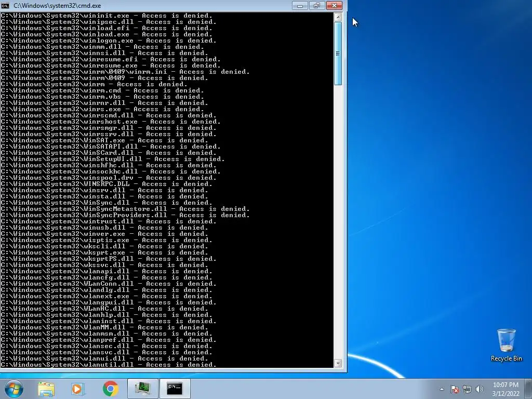Image resolution: width=532 pixels, height=399 pixels.
Task: Click the cmd scrollbar up arrow
Action: point(338,17)
